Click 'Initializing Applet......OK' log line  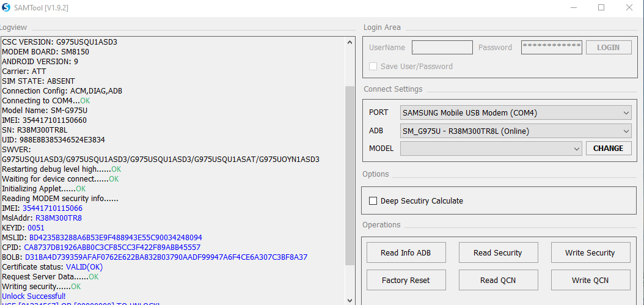[x=44, y=189]
